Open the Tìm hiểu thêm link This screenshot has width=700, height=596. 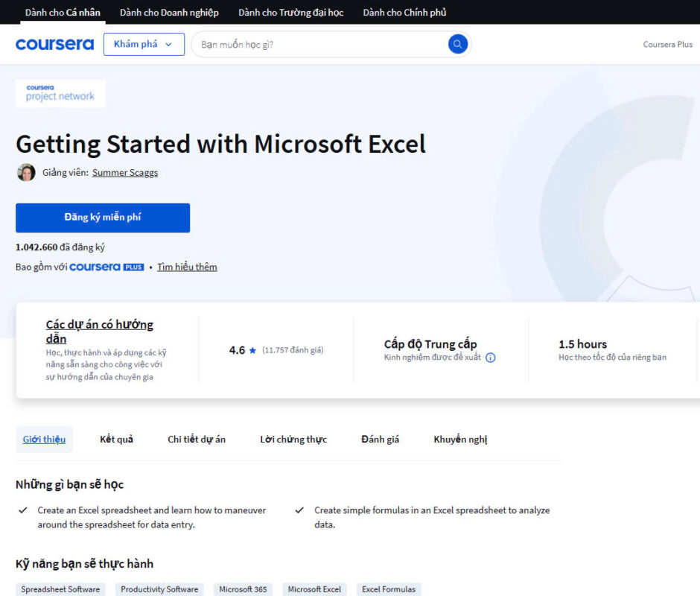tap(187, 267)
